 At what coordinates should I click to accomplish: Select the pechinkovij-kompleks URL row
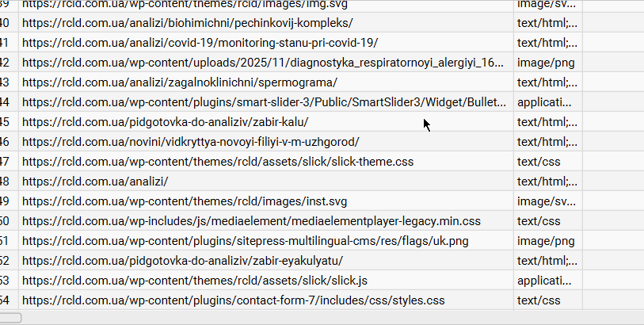point(188,23)
